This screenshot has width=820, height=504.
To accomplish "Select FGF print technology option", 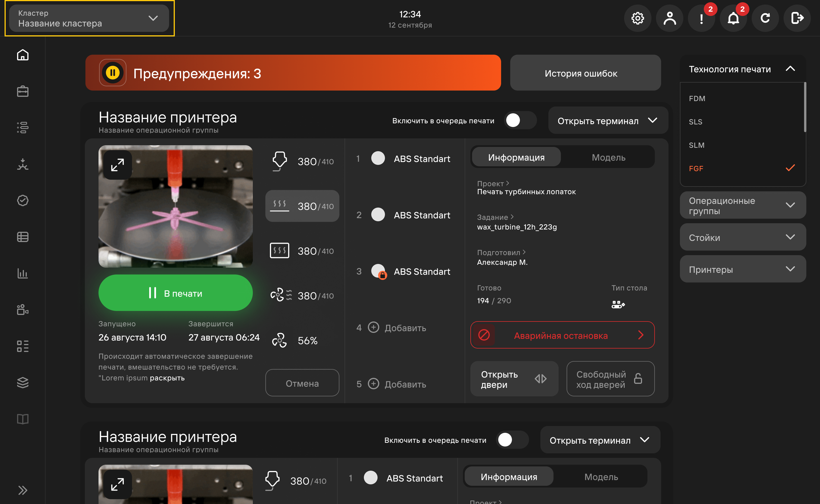I will [x=742, y=168].
